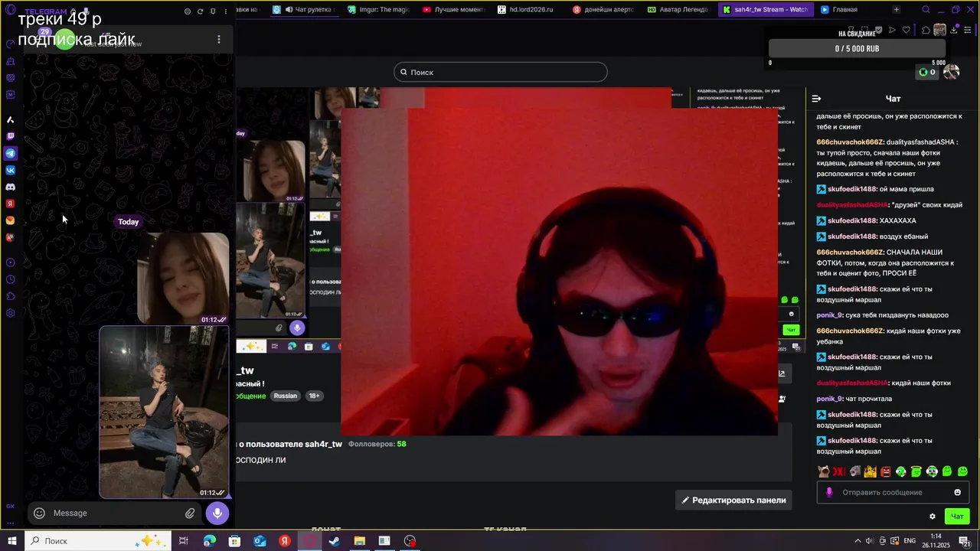980x551 pixels.
Task: Open Kick user avatar menu
Action: coord(952,72)
